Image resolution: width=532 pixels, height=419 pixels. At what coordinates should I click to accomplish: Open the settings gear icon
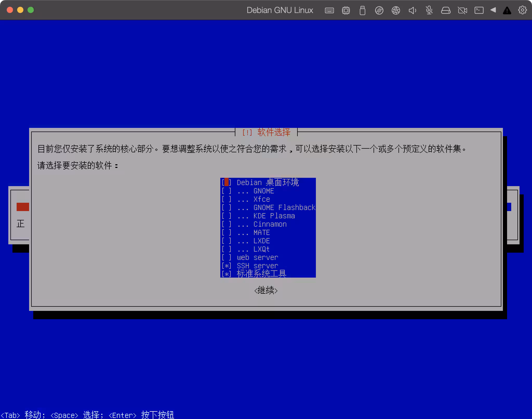[522, 10]
